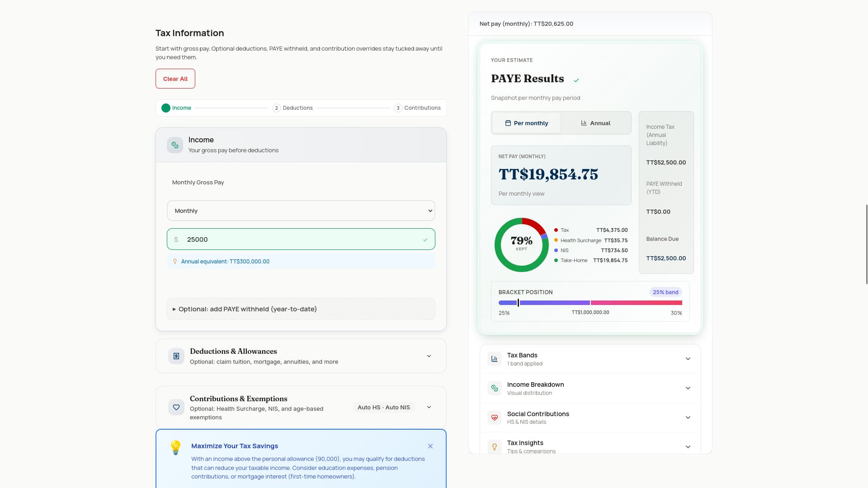
Task: Click the Contributions & Exemptions heart icon
Action: [176, 407]
